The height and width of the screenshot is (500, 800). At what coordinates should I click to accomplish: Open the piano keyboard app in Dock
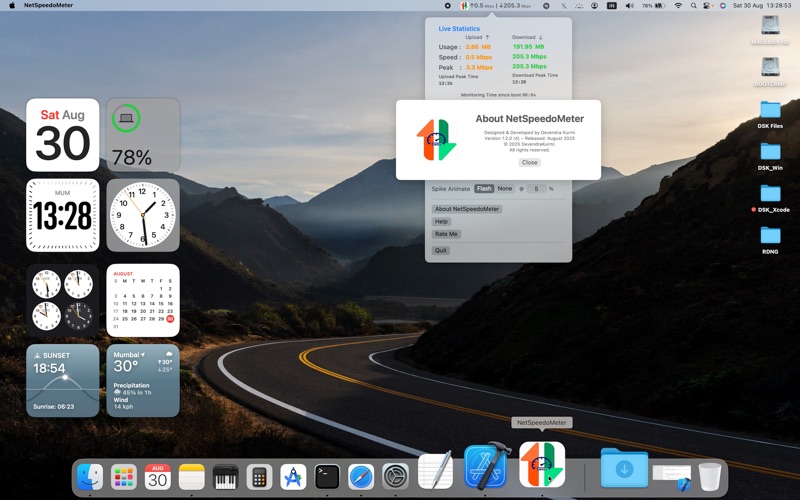click(x=226, y=477)
